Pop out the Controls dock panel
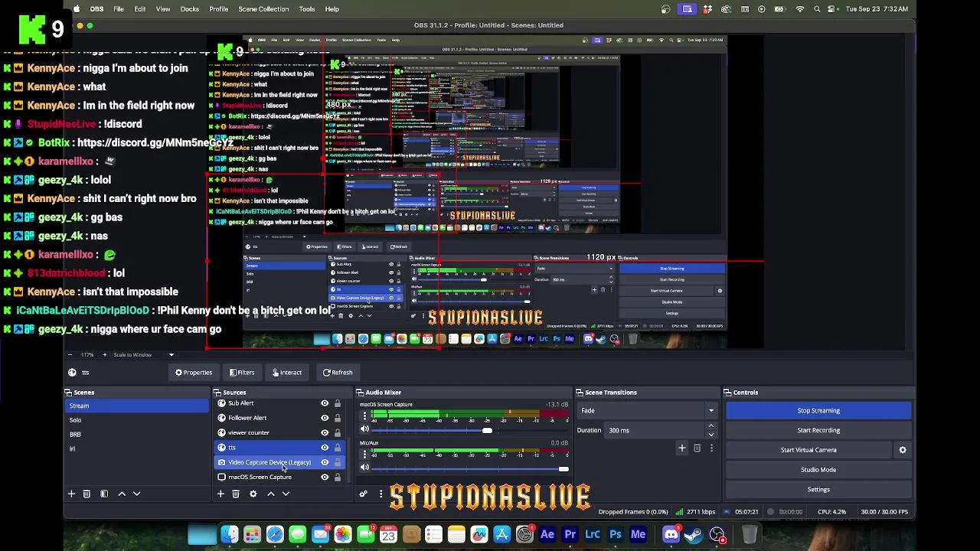980x551 pixels. click(728, 393)
